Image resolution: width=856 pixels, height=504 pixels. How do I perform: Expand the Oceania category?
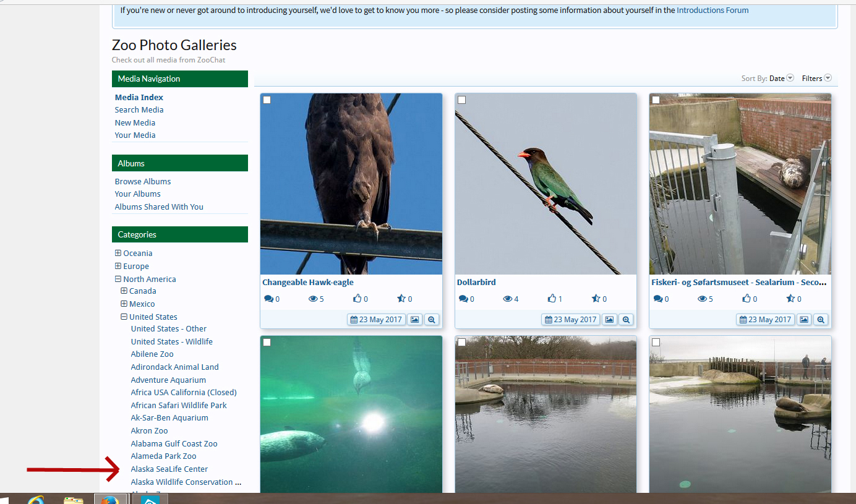coord(118,253)
